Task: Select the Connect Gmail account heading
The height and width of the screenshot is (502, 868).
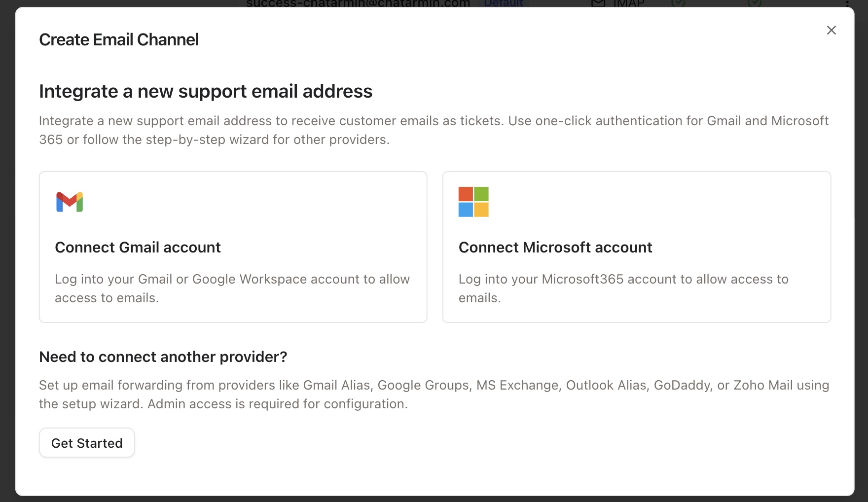Action: point(138,247)
